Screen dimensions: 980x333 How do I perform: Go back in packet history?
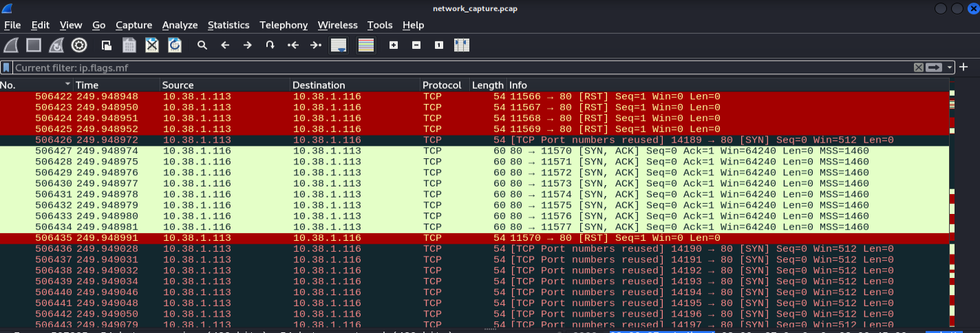click(225, 45)
